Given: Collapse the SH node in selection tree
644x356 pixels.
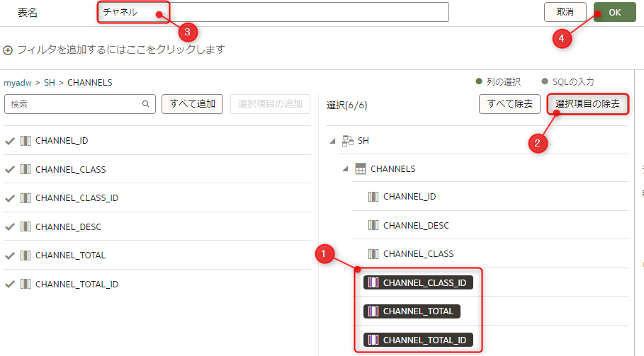Looking at the screenshot, I should 333,141.
